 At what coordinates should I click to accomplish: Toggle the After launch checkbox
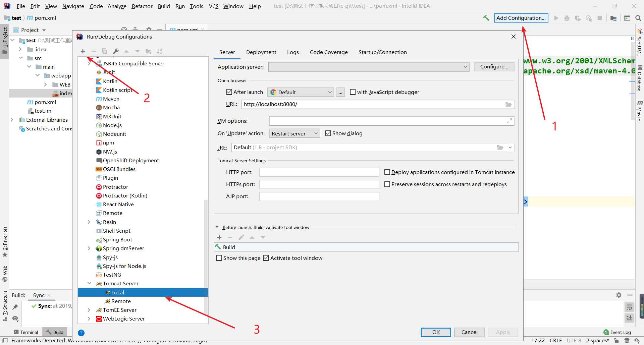click(x=229, y=92)
